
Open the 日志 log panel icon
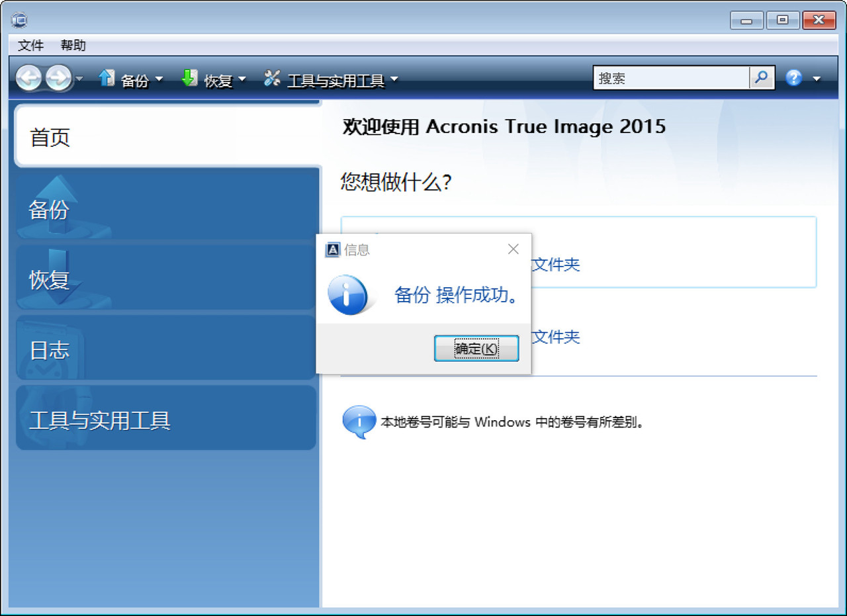coord(50,347)
